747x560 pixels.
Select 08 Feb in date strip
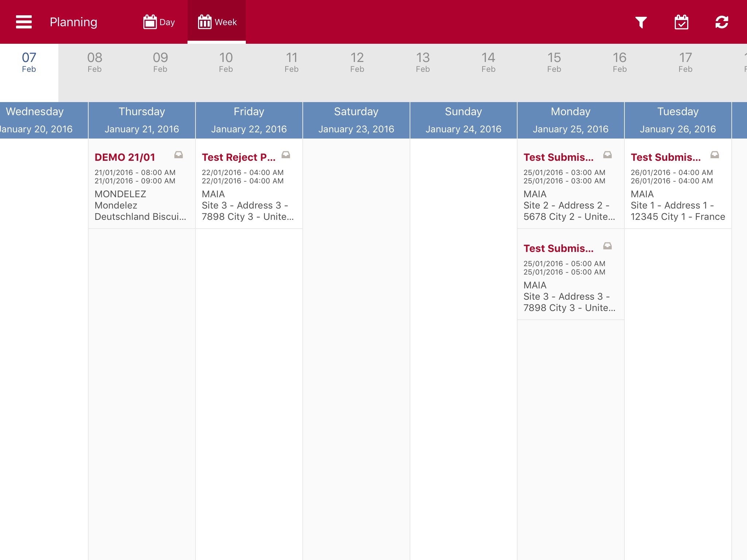pyautogui.click(x=94, y=62)
